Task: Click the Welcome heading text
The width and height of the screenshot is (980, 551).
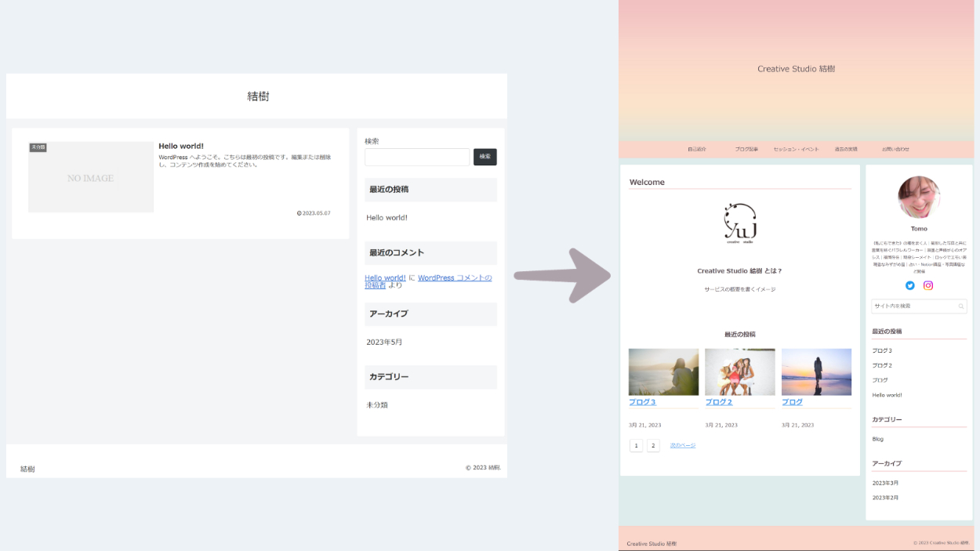Action: (647, 182)
